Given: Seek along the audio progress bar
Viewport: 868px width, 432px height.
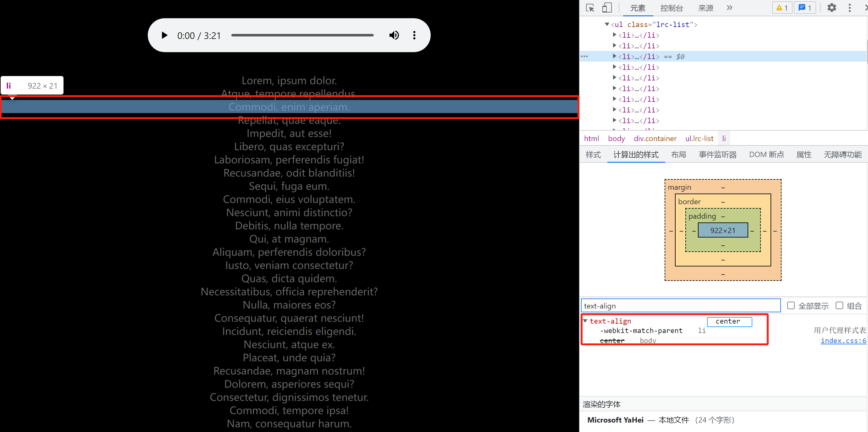Looking at the screenshot, I should pyautogui.click(x=302, y=35).
